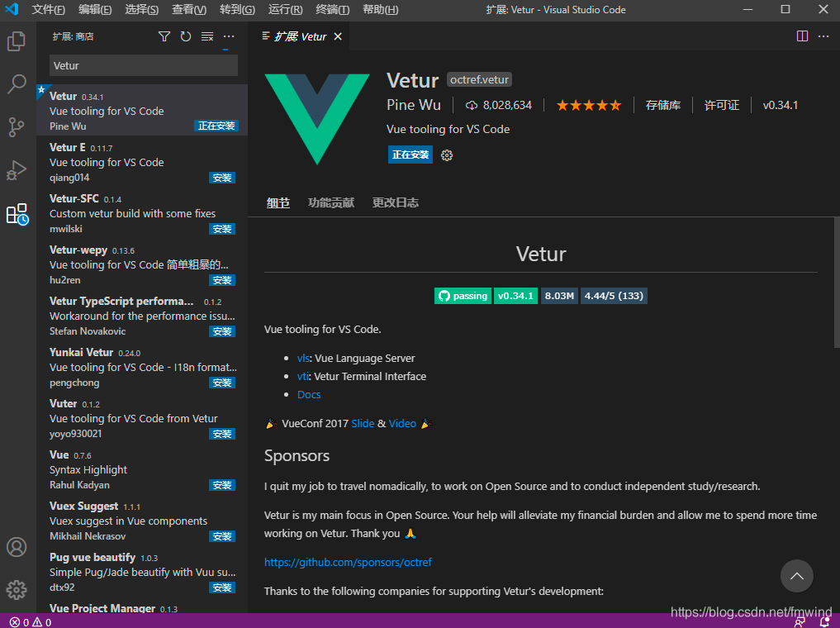Open the Source Control view
This screenshot has height=628, width=840.
pyautogui.click(x=16, y=127)
